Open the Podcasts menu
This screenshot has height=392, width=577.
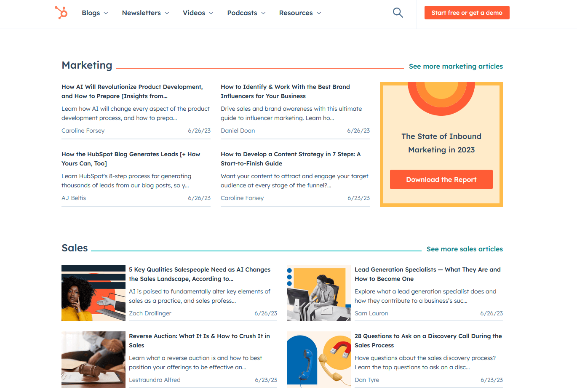(246, 13)
